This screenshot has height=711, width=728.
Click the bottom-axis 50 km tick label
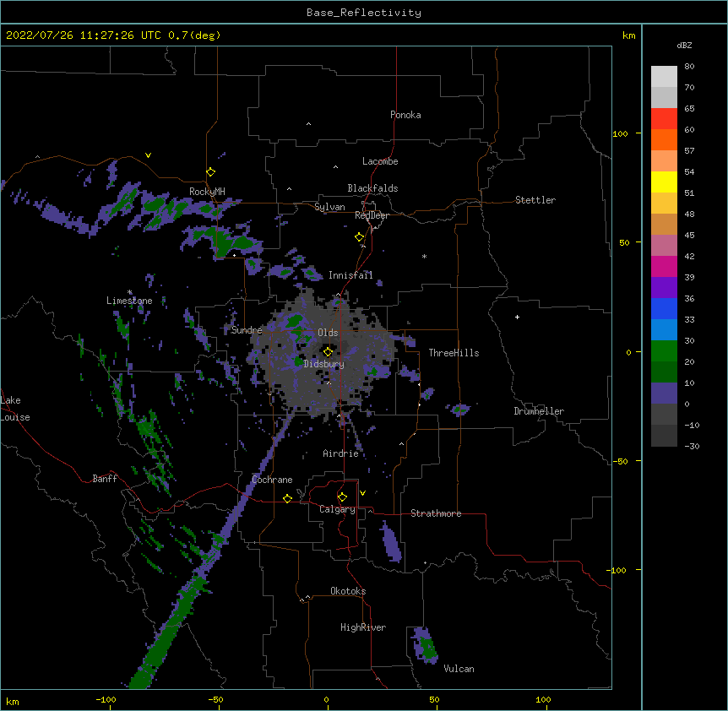[434, 699]
